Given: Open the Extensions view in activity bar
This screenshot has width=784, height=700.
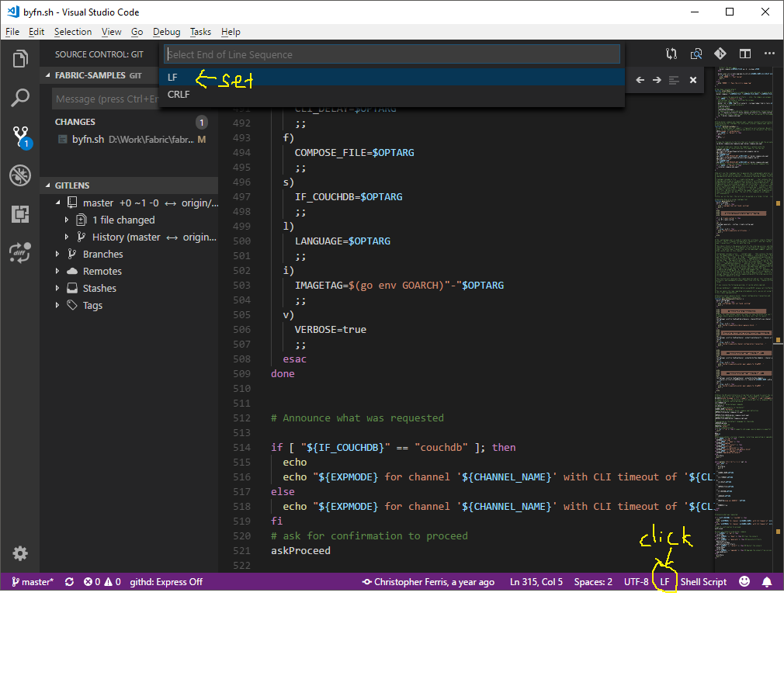Looking at the screenshot, I should coord(20,214).
